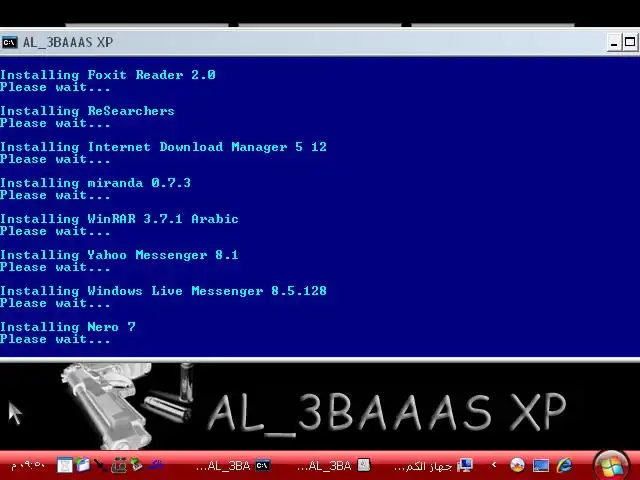Click the dark device tray icon

pyautogui.click(x=119, y=465)
